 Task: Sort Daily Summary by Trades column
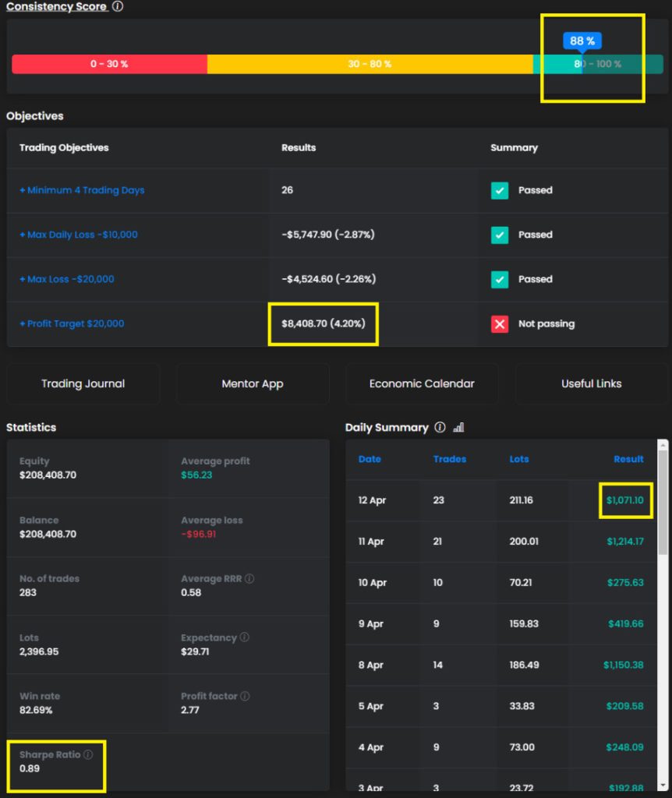point(449,459)
